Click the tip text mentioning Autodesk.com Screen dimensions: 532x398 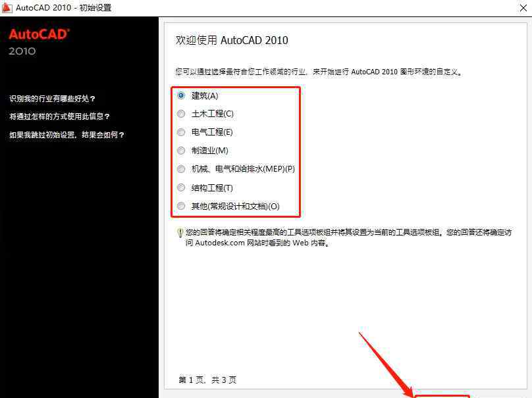(348, 237)
